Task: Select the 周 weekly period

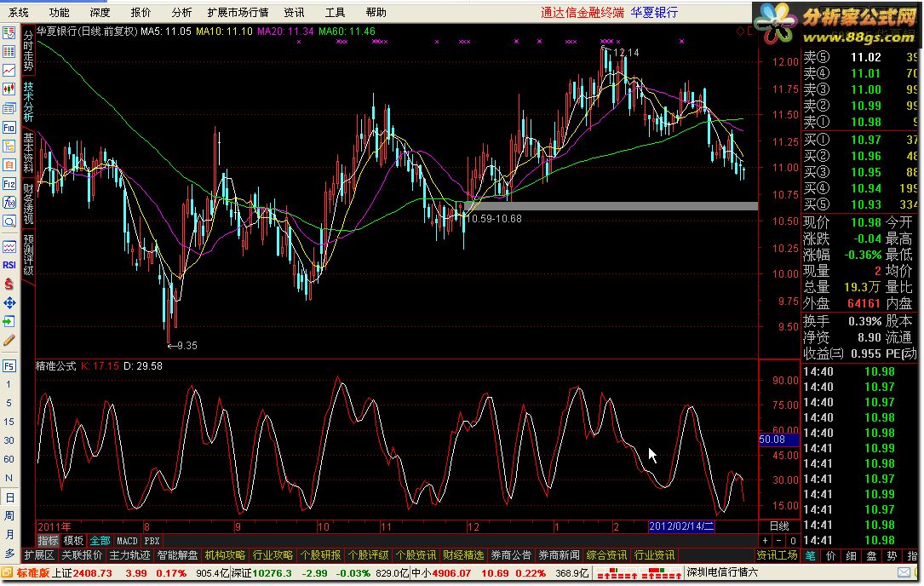Action: [x=9, y=516]
